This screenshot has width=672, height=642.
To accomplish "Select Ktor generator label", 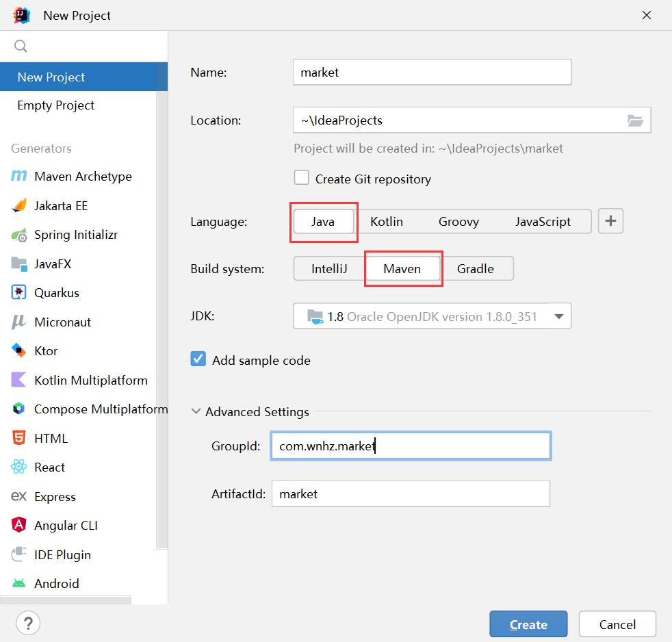I will coord(46,351).
